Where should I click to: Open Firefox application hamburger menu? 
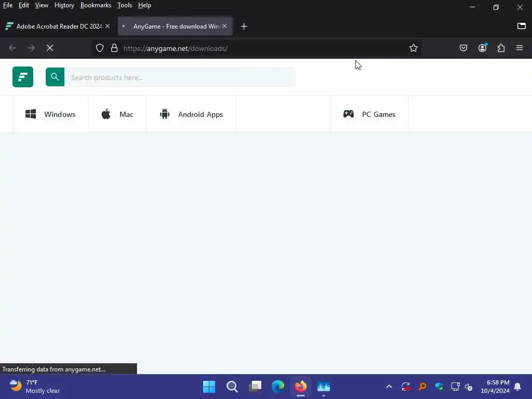[520, 48]
